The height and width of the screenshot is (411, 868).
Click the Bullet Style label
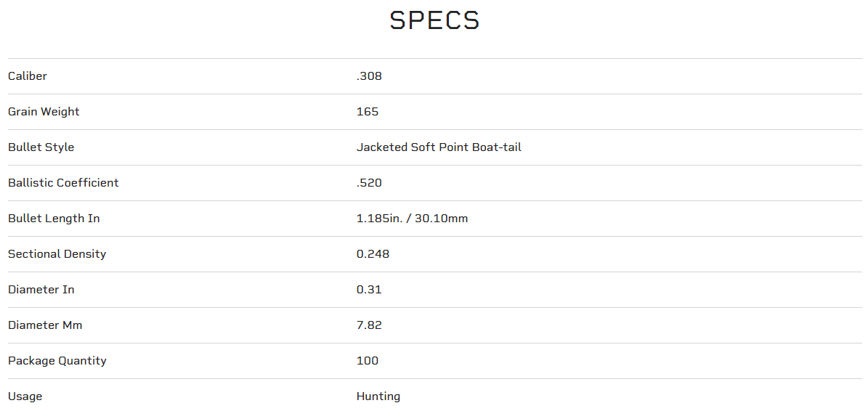[41, 147]
